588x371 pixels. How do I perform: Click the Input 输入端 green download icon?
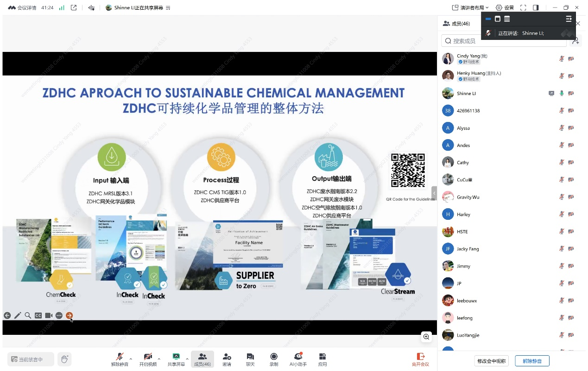tap(112, 157)
